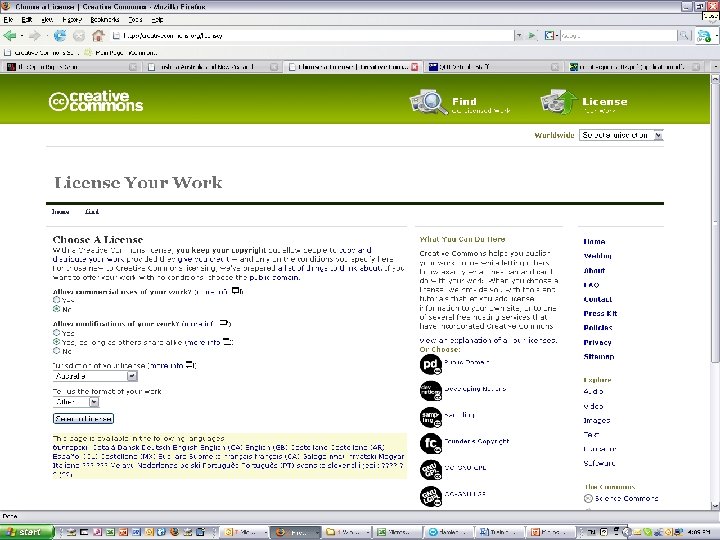Image resolution: width=720 pixels, height=540 pixels.
Task: Open more info icon for commercial uses
Action: point(236,291)
